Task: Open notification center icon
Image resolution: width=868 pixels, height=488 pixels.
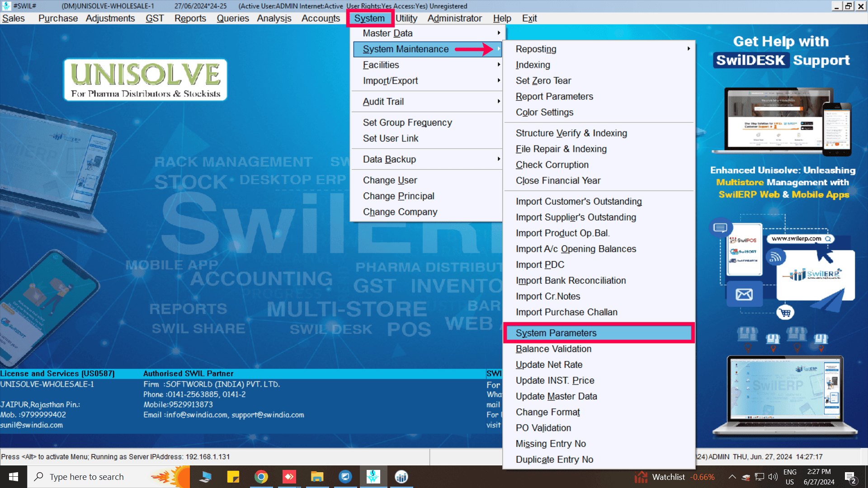Action: [x=850, y=477]
